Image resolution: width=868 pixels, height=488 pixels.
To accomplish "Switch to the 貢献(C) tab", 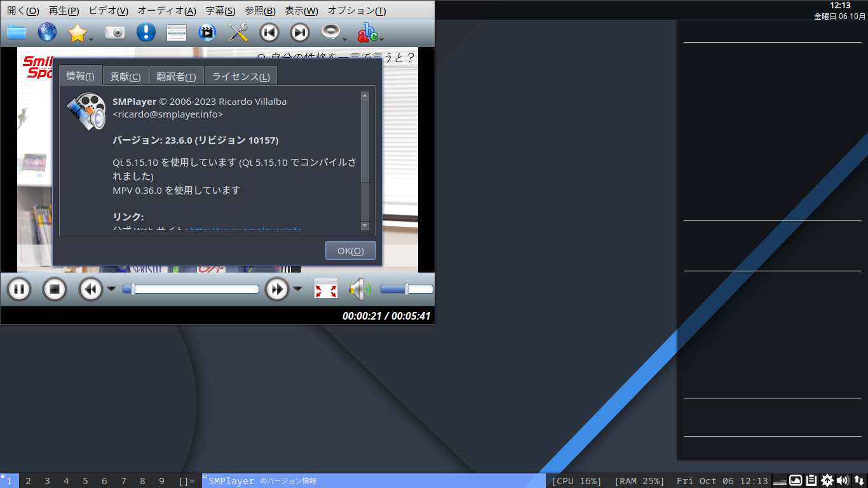I will [x=125, y=76].
